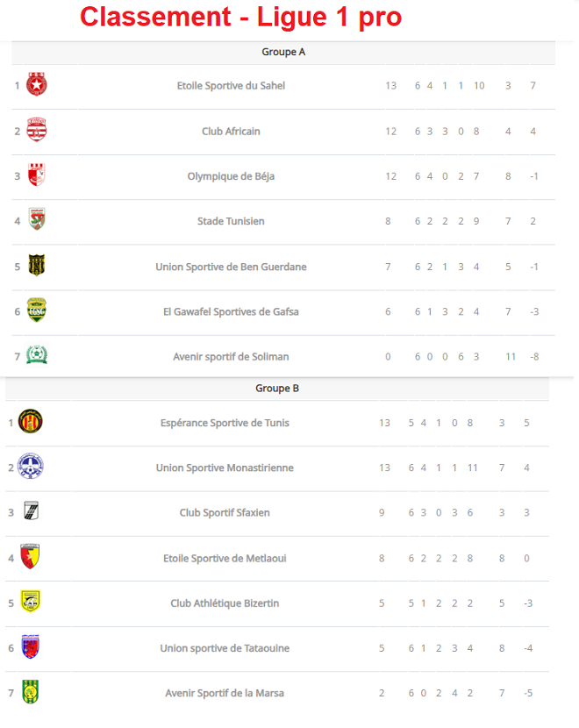579x728 pixels.
Task: Select the Olympique de Béja logo
Action: (36, 175)
